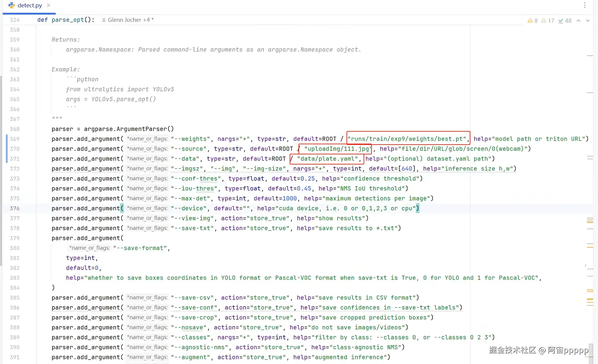598x364 pixels.
Task: Click the "show results" help string
Action: coord(340,218)
